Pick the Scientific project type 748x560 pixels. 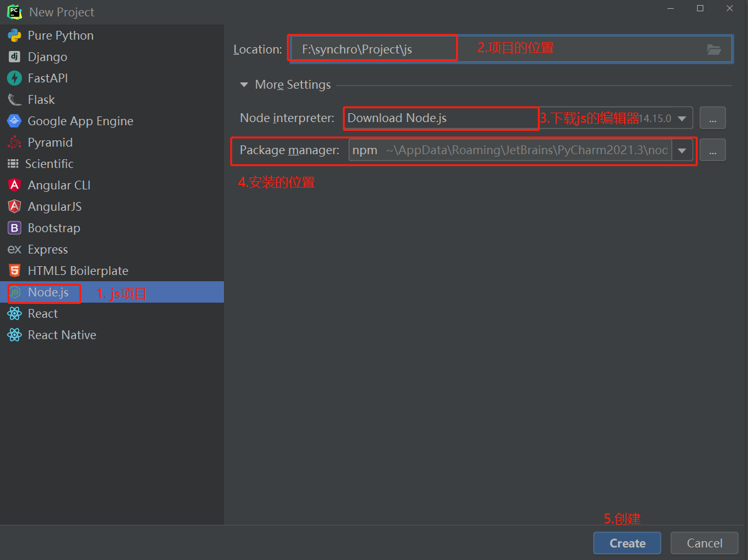tap(111, 164)
